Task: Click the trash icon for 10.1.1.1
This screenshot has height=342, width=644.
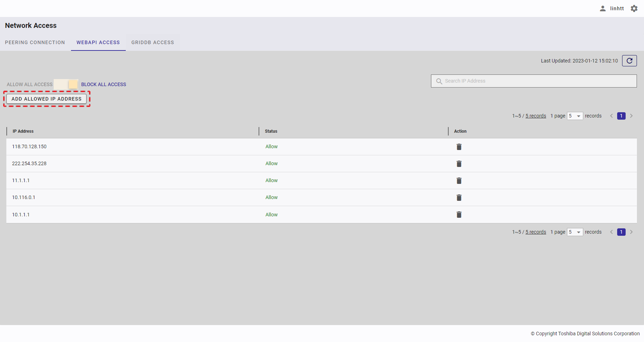Action: point(459,215)
